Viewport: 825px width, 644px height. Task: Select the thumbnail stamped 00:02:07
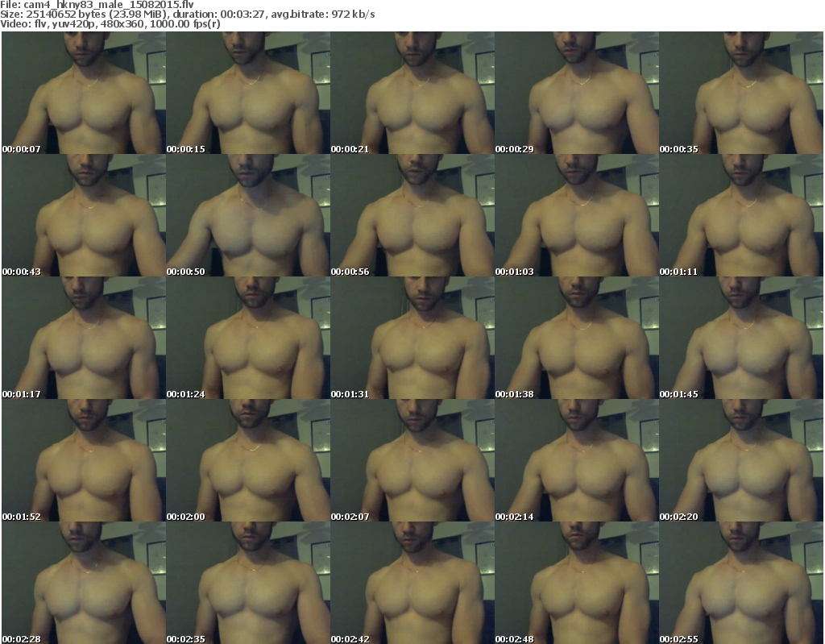pos(412,460)
